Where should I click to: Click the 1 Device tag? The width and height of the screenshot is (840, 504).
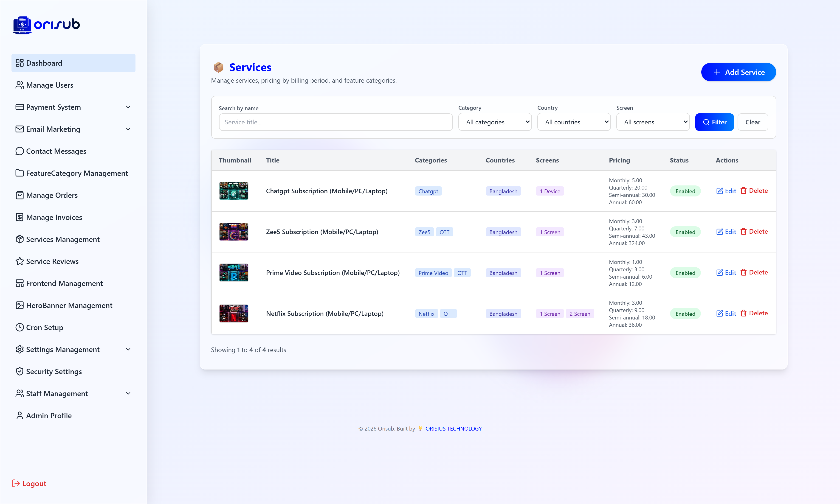pos(550,191)
